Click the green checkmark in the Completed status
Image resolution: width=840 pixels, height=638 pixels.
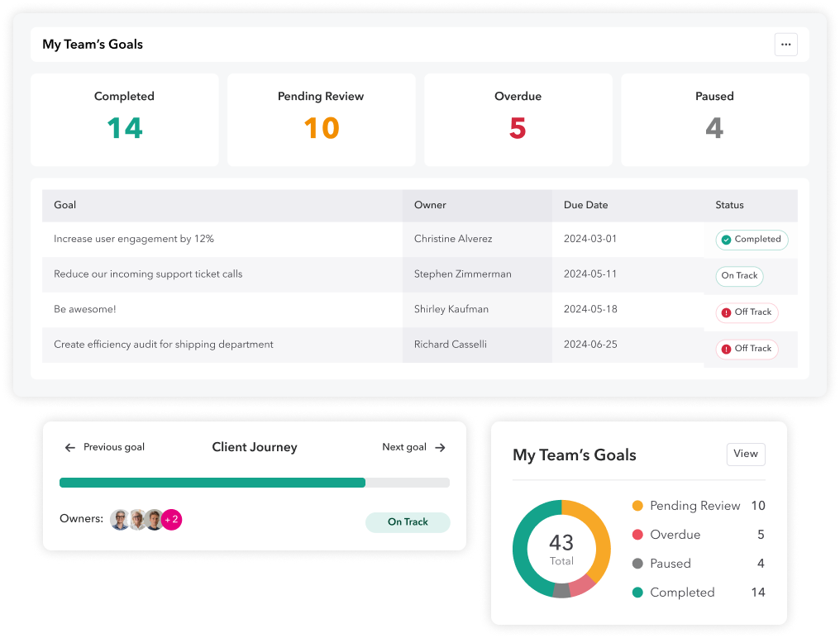click(x=726, y=240)
